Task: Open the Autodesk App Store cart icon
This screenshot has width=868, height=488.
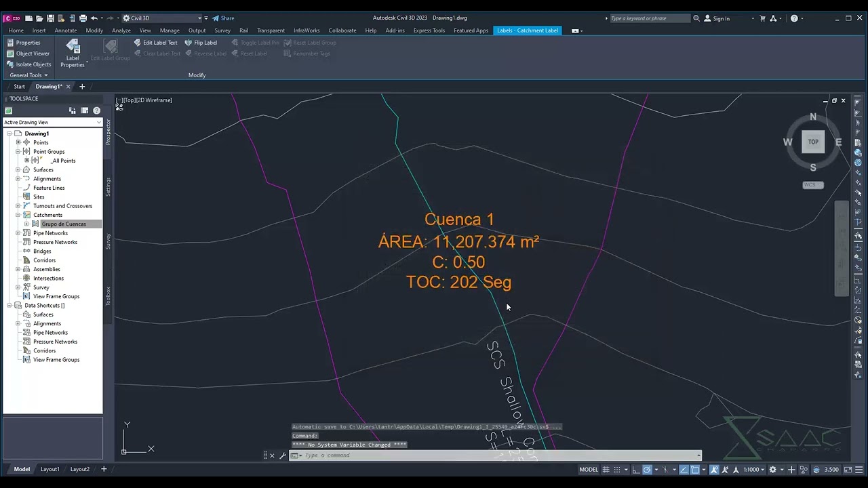Action: pos(762,18)
